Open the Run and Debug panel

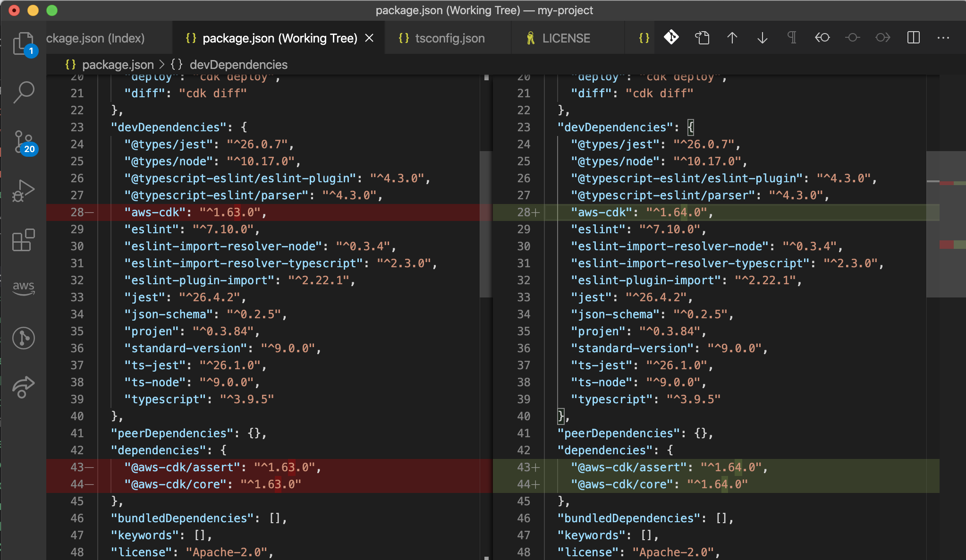coord(24,191)
